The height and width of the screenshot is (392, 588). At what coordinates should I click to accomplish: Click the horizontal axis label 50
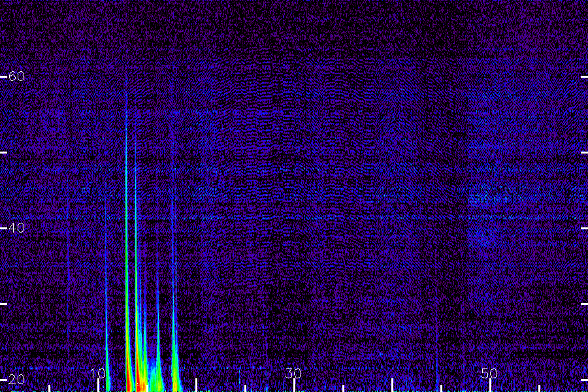[x=489, y=373]
